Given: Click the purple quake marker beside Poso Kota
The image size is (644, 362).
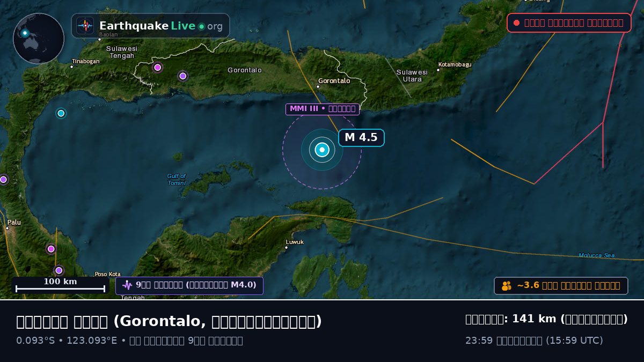Looking at the screenshot, I should pos(59,270).
